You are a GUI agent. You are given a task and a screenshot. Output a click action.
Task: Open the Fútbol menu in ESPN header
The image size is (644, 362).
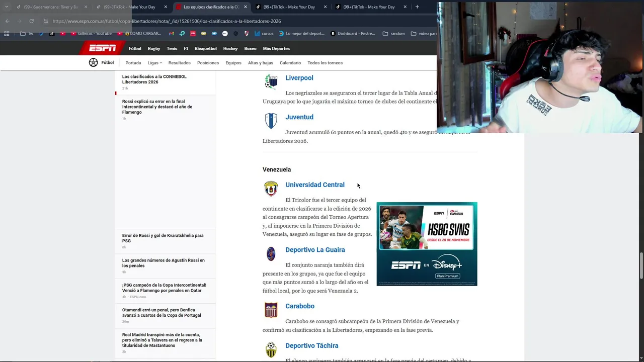coord(135,49)
